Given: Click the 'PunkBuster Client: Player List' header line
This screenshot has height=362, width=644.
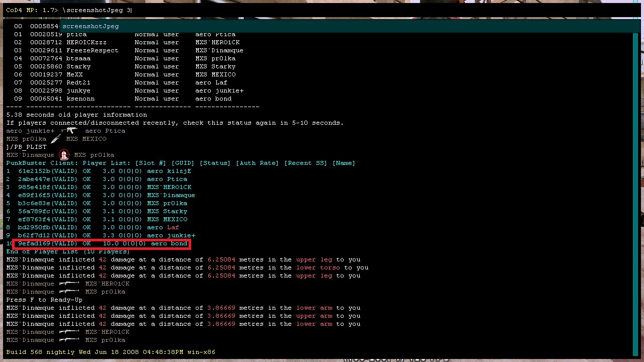Looking at the screenshot, I should pos(181,163).
